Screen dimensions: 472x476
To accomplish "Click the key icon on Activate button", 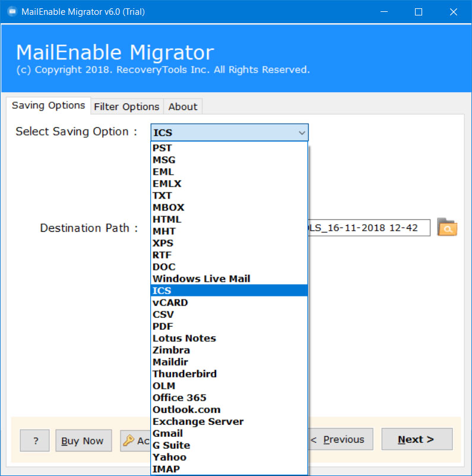I will point(129,440).
